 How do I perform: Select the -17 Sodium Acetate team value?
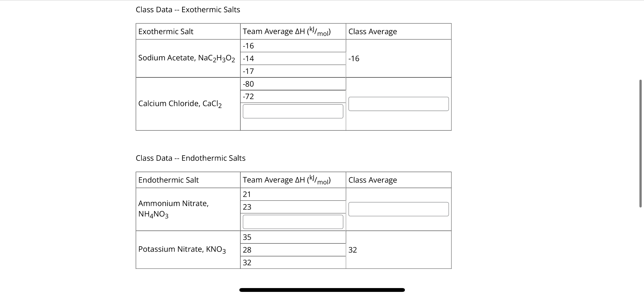tap(248, 71)
